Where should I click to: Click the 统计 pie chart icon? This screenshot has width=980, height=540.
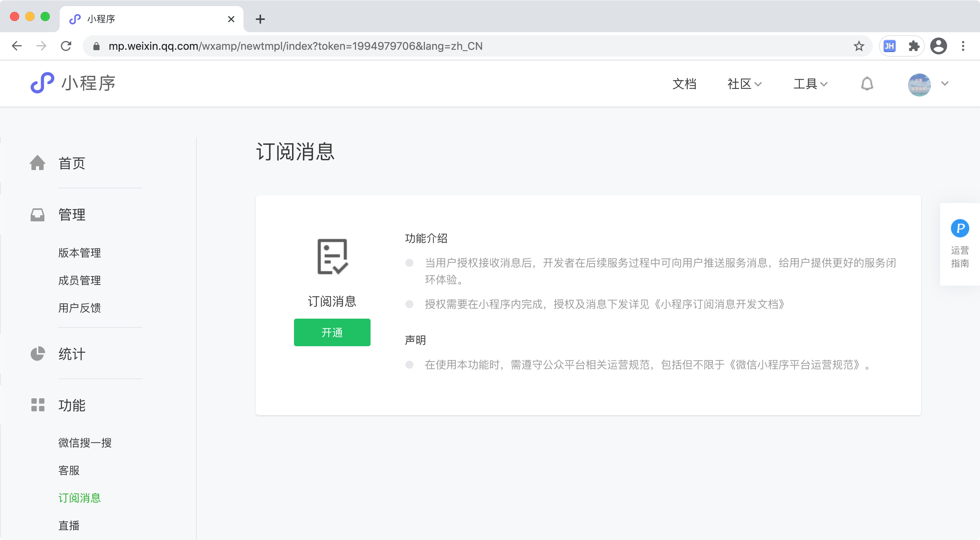tap(38, 353)
